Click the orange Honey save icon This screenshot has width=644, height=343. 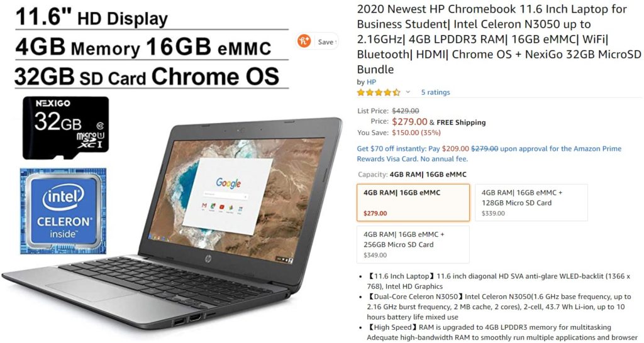pos(304,41)
